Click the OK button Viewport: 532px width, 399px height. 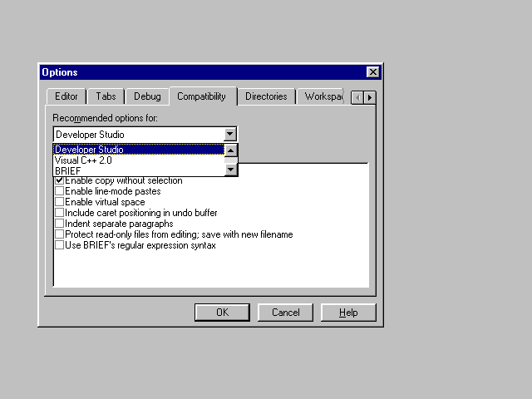pos(222,313)
